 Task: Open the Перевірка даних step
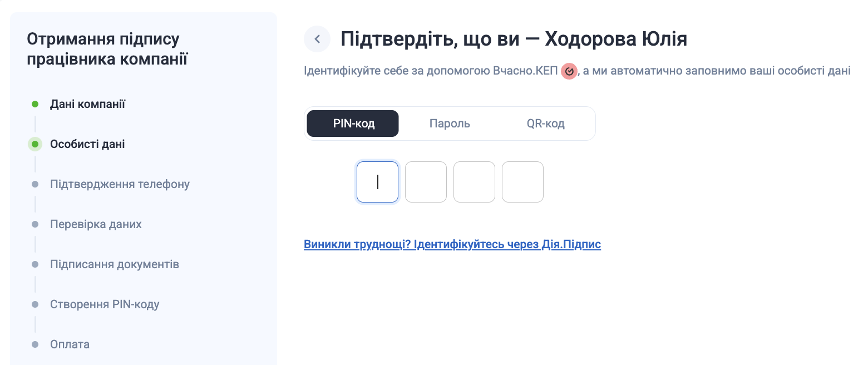96,224
